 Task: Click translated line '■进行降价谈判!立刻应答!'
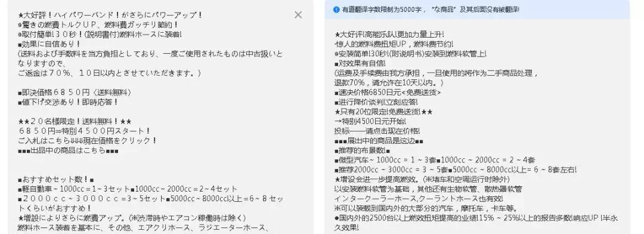pos(377,102)
